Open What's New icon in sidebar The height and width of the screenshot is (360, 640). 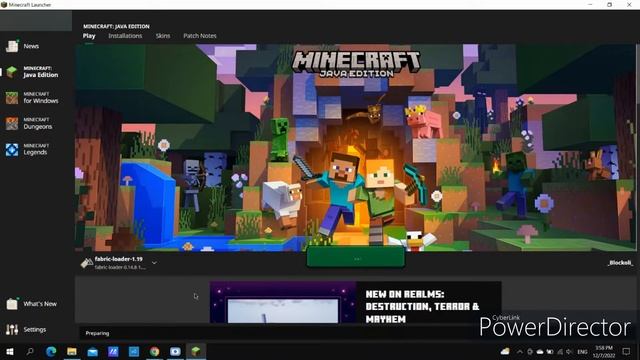point(12,304)
